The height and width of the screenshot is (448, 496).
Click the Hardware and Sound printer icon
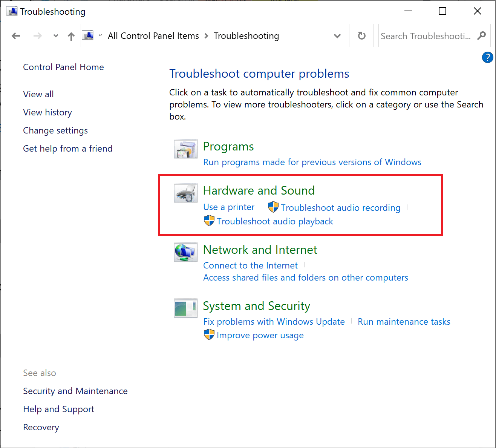[x=185, y=193]
